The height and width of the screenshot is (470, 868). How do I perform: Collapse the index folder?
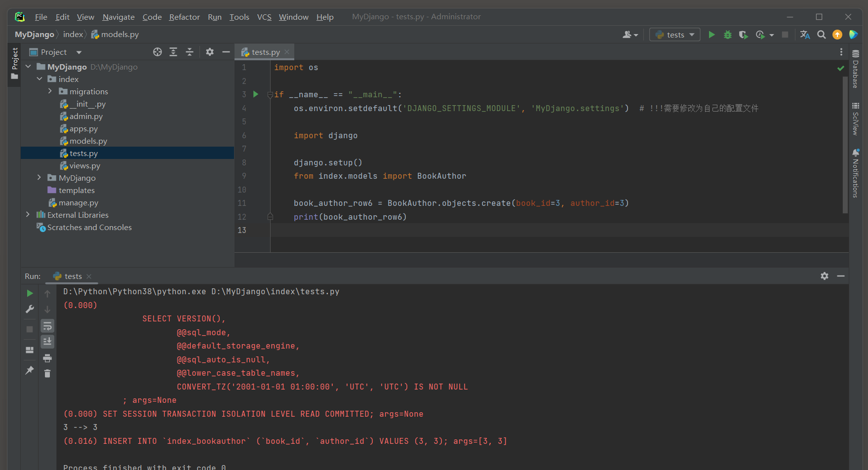39,79
